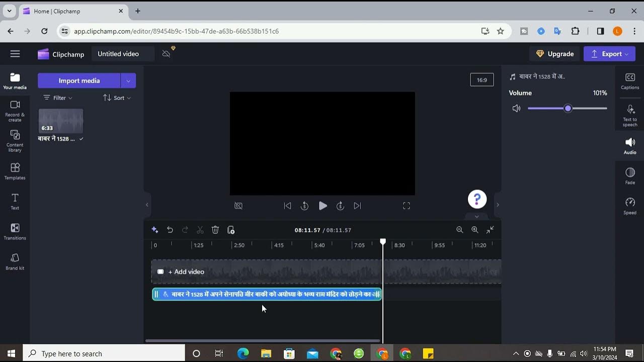Delete the selected clip with trash icon

[215, 230]
